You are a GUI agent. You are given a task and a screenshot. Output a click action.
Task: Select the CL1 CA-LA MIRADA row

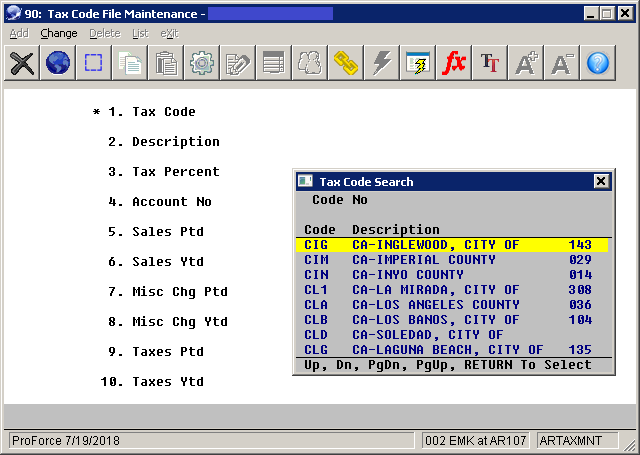452,290
